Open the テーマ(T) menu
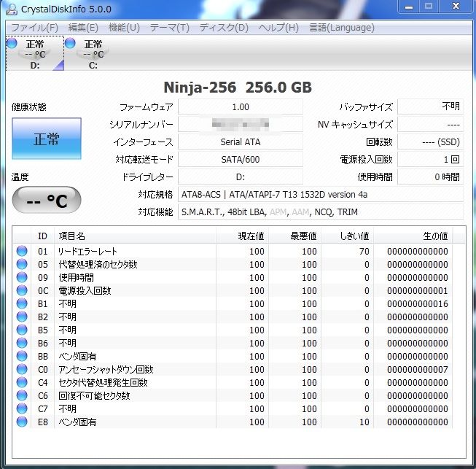The height and width of the screenshot is (469, 476). pyautogui.click(x=169, y=28)
